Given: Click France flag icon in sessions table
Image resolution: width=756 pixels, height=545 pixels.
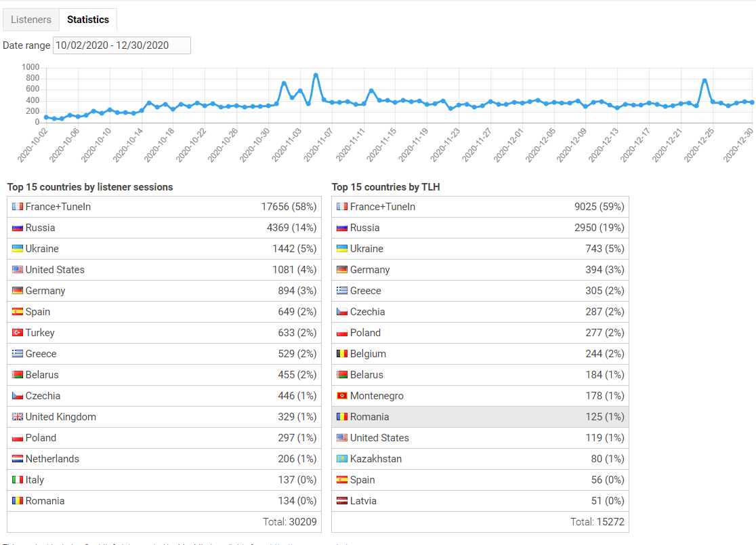Looking at the screenshot, I should pyautogui.click(x=18, y=207).
